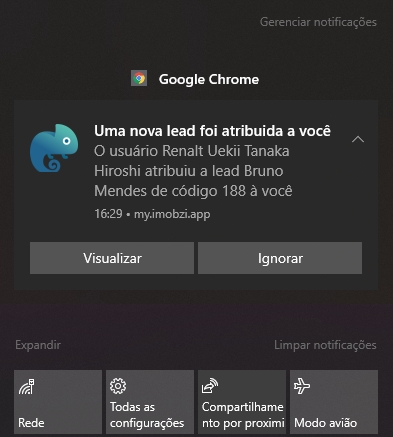
Task: Click the notification body mentioning Bruno Mendes
Action: (193, 171)
